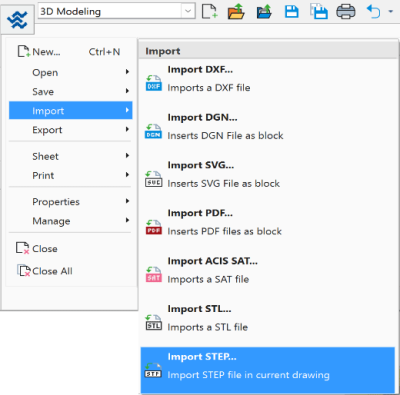This screenshot has height=395, width=400.
Task: Click 'Inserts PDF files as block' text
Action: tap(224, 231)
